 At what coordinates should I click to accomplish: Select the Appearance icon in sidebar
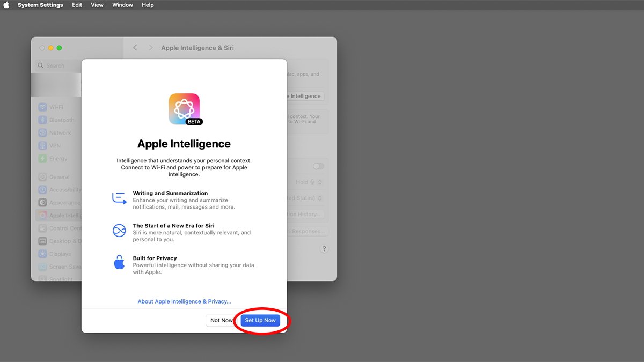[42, 202]
